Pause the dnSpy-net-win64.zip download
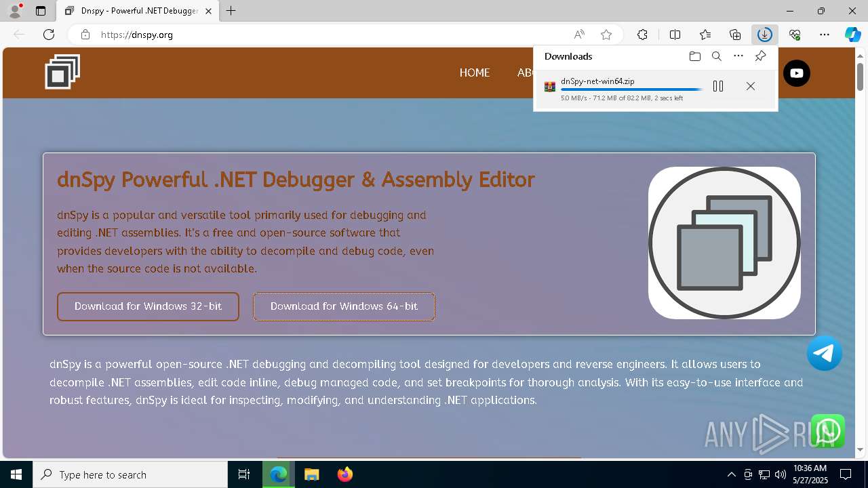 (718, 86)
